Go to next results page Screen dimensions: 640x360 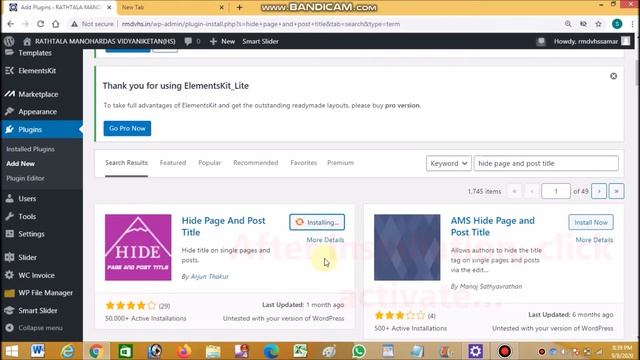(599, 191)
